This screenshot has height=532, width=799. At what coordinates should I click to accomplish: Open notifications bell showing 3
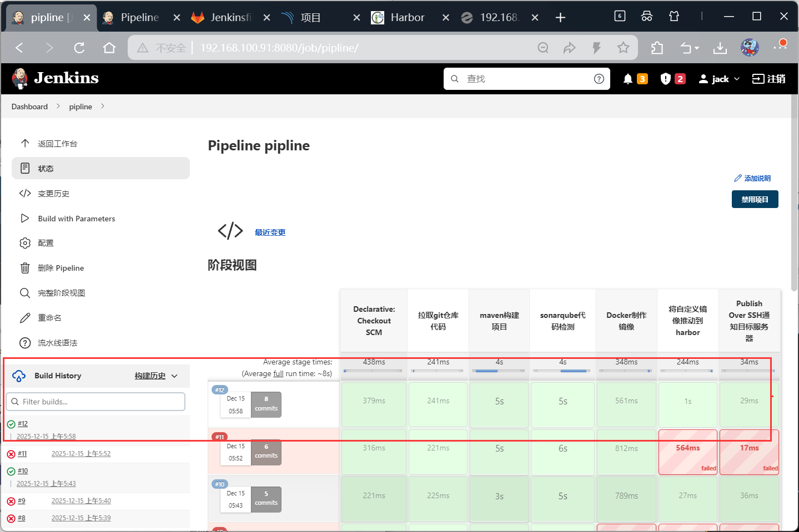point(635,79)
